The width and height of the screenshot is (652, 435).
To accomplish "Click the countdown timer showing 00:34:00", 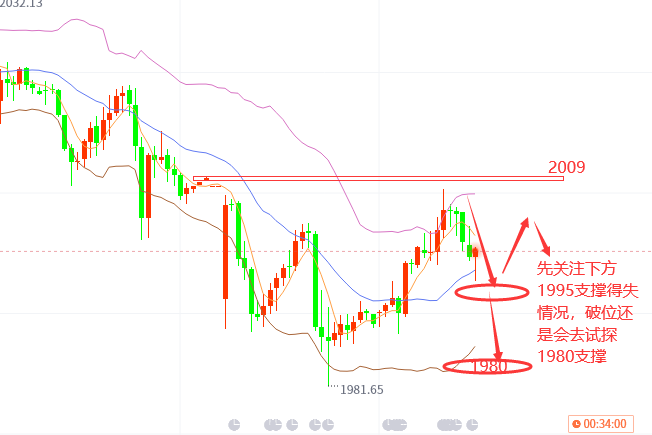I will 601,424.
